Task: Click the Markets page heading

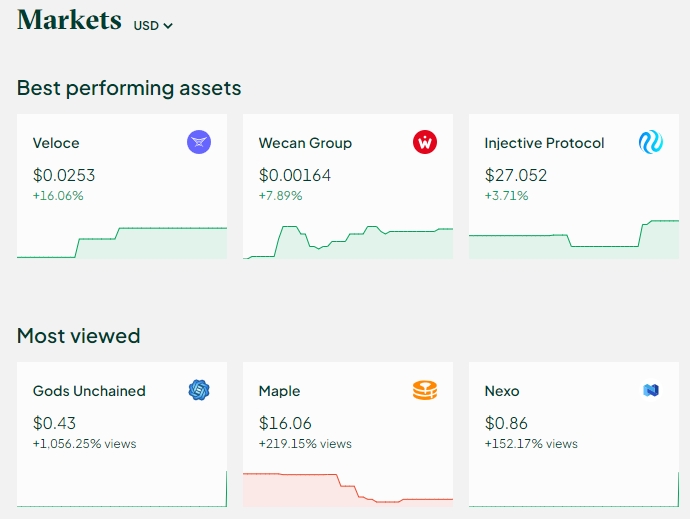Action: click(x=70, y=20)
